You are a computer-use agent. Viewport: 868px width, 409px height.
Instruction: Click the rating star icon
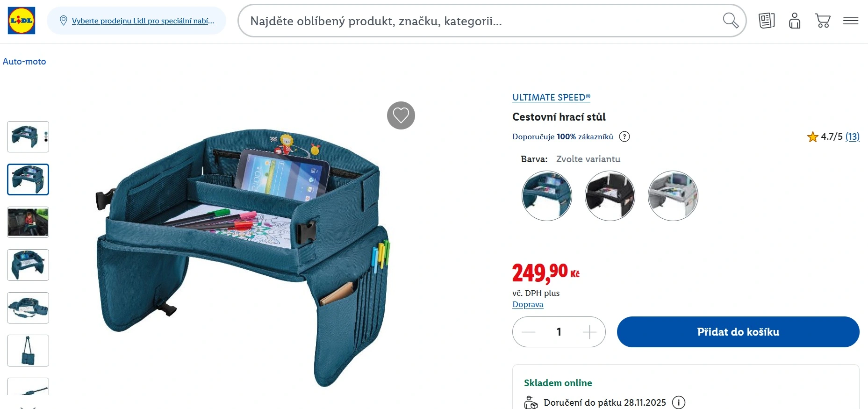812,136
